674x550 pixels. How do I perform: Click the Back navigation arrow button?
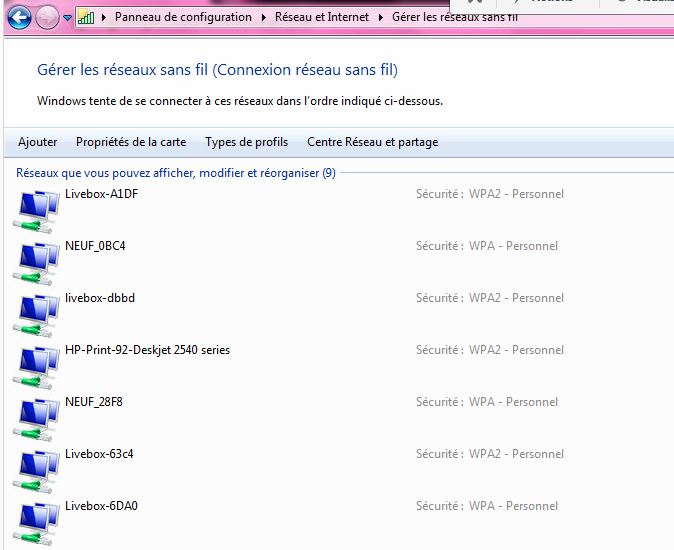coord(18,17)
